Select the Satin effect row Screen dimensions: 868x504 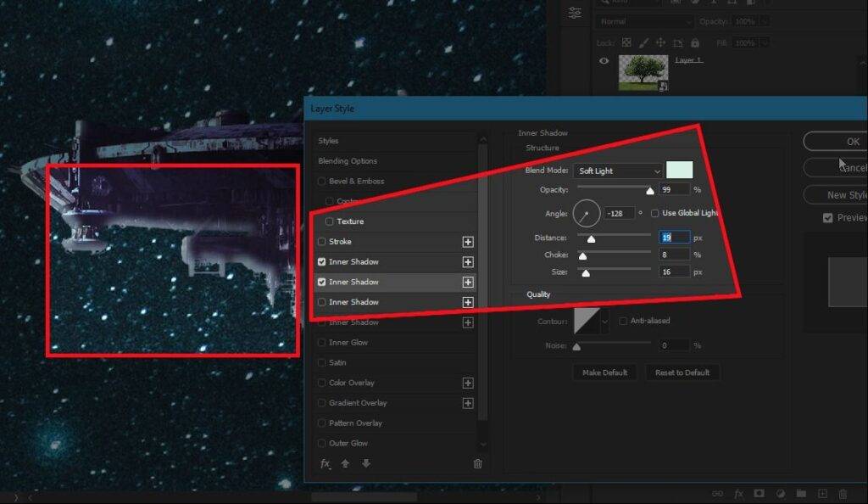pos(395,363)
